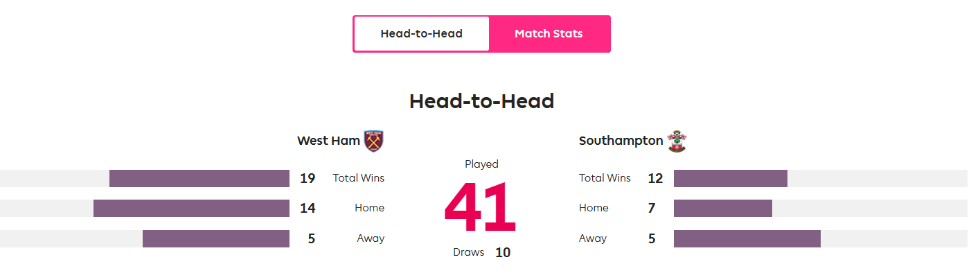The image size is (980, 280).
Task: Open the West Ham team name link
Action: tap(328, 141)
